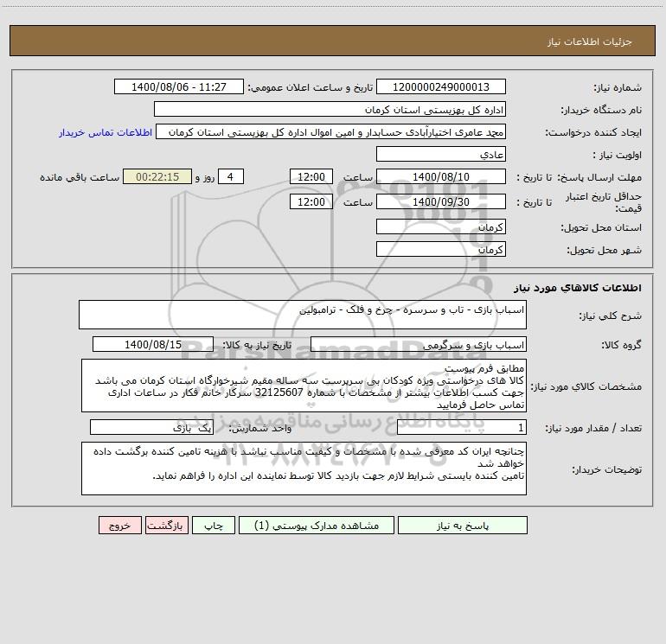This screenshot has width=666, height=644.
Task: Click the buyer organization name field
Action: point(330,109)
